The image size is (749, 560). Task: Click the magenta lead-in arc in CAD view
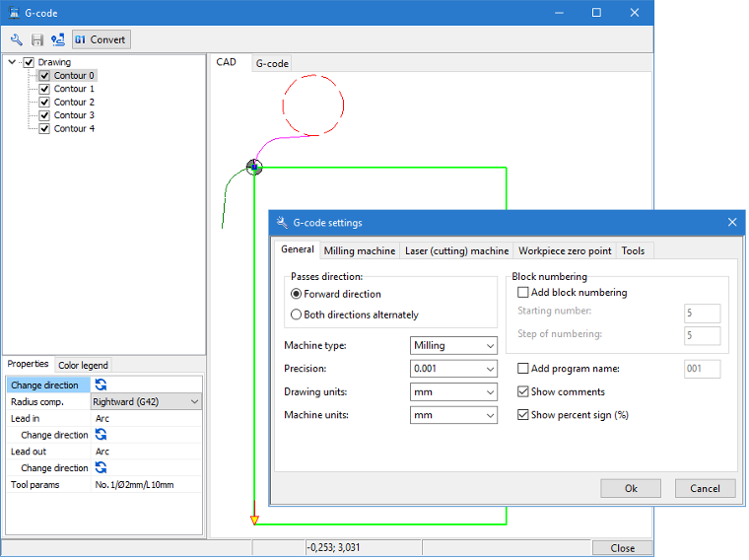(275, 140)
